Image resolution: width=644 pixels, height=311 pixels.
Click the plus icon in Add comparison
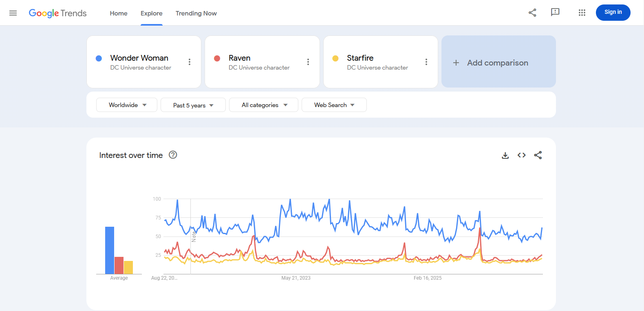pyautogui.click(x=456, y=63)
